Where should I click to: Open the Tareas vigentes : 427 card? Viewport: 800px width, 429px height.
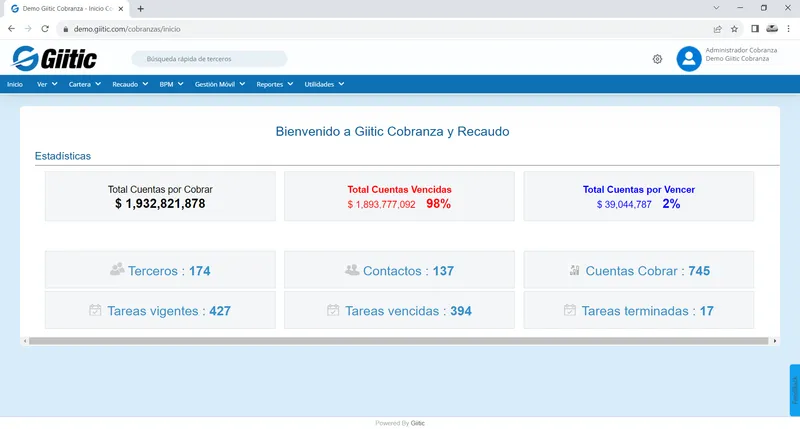pyautogui.click(x=160, y=310)
